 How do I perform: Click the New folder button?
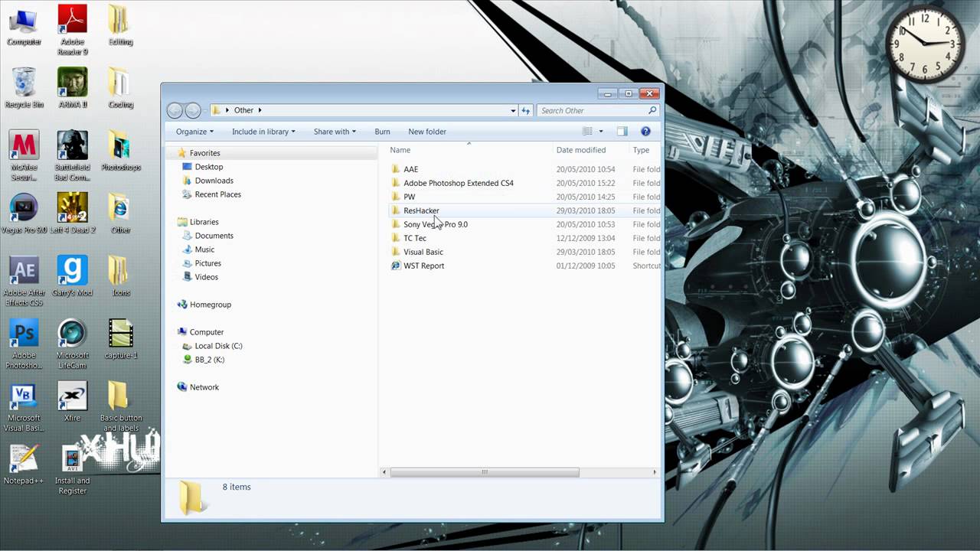(x=427, y=132)
